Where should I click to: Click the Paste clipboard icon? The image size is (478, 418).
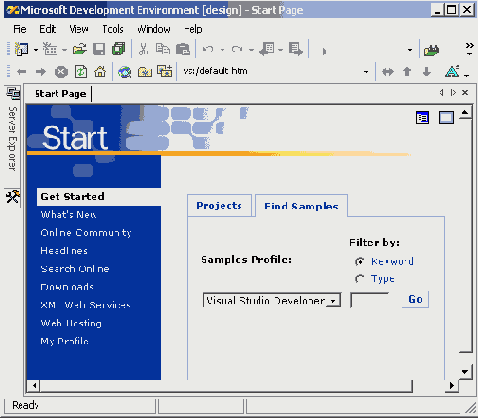click(183, 49)
